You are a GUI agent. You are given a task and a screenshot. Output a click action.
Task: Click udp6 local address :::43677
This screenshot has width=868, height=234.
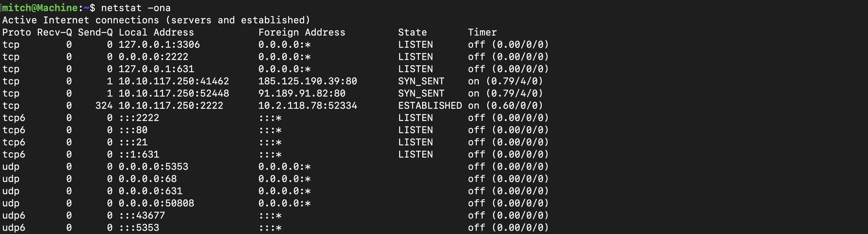[x=142, y=215]
